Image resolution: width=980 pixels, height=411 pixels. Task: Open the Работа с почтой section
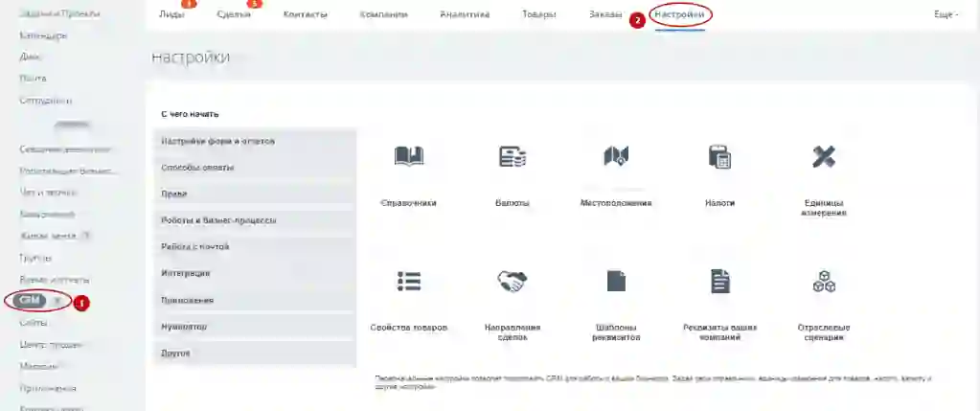coord(255,247)
